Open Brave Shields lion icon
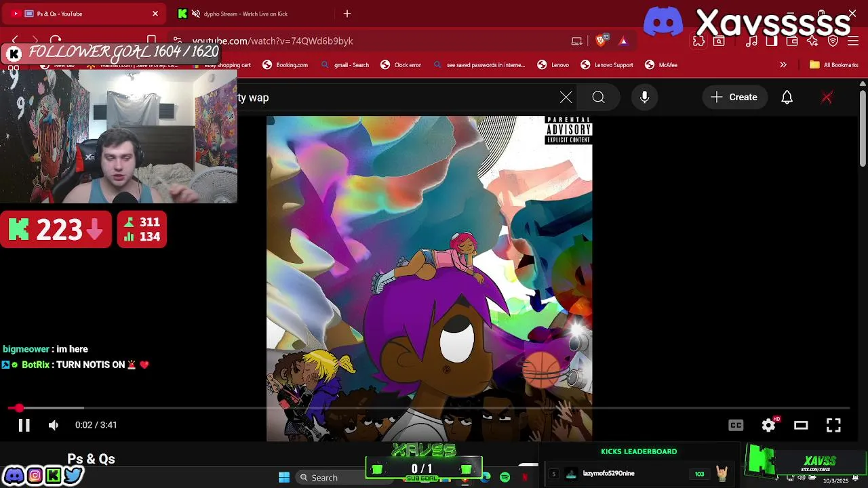The image size is (868, 488). tap(601, 41)
